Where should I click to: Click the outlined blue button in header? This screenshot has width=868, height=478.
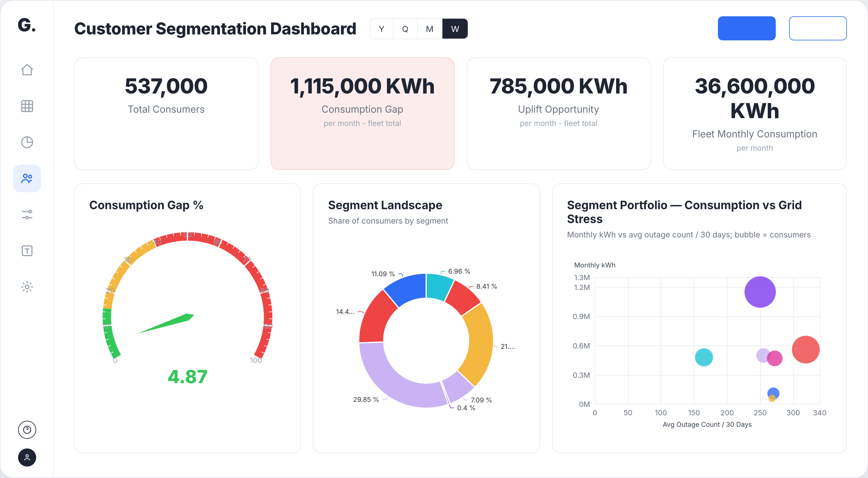click(818, 28)
